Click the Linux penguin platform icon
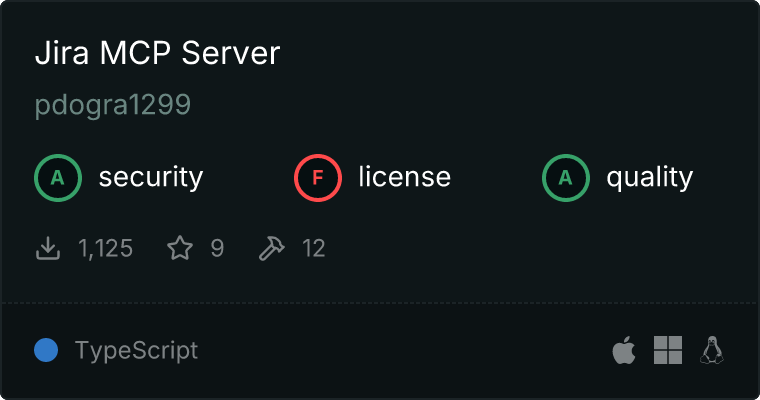The height and width of the screenshot is (400, 760). click(712, 350)
